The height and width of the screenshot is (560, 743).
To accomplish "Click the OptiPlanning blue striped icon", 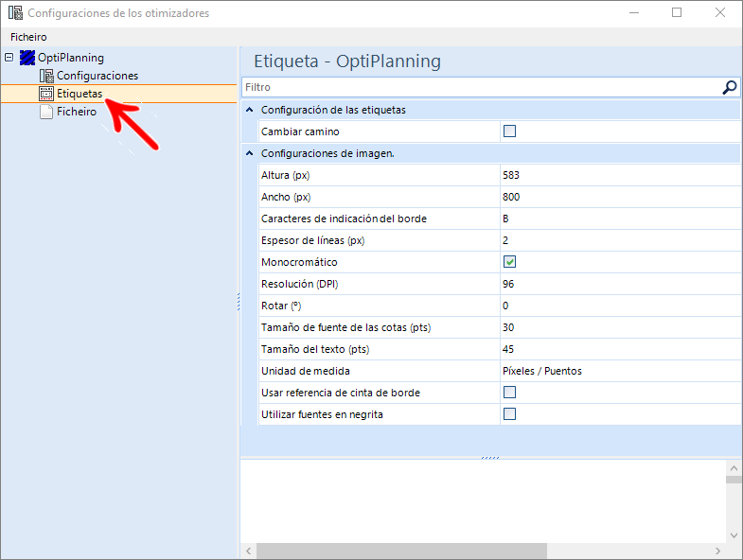I will (27, 58).
